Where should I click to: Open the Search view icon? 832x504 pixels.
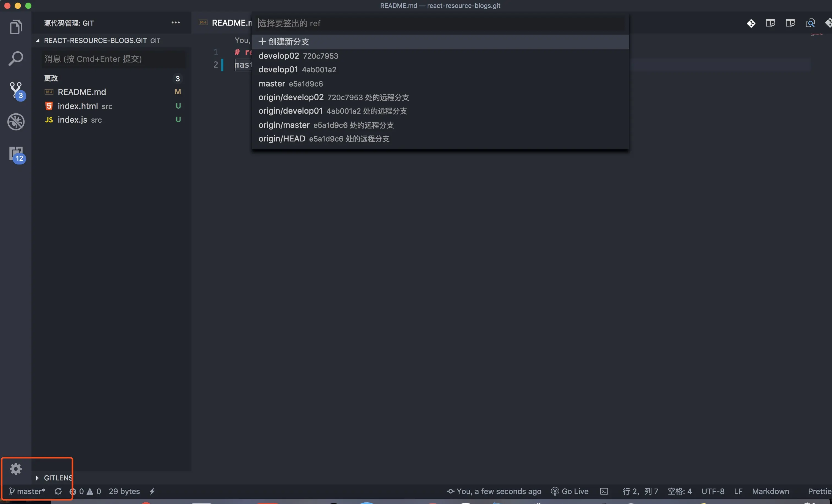(x=15, y=58)
